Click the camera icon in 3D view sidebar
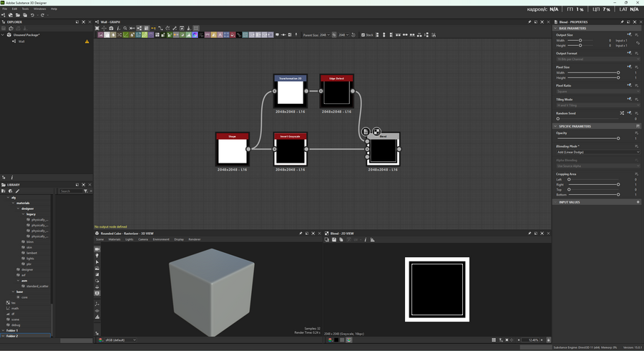 pos(97,249)
